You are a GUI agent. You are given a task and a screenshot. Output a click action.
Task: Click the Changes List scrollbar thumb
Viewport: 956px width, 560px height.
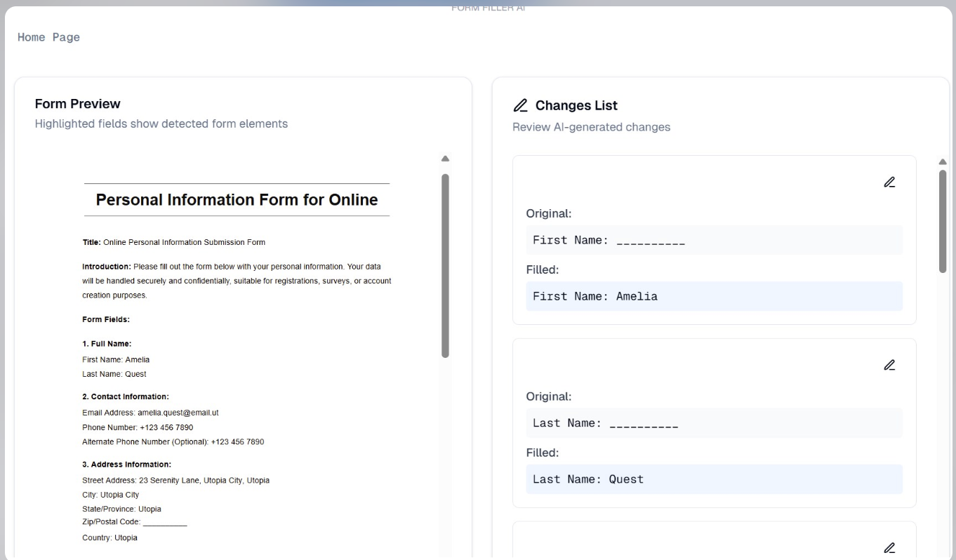click(943, 221)
